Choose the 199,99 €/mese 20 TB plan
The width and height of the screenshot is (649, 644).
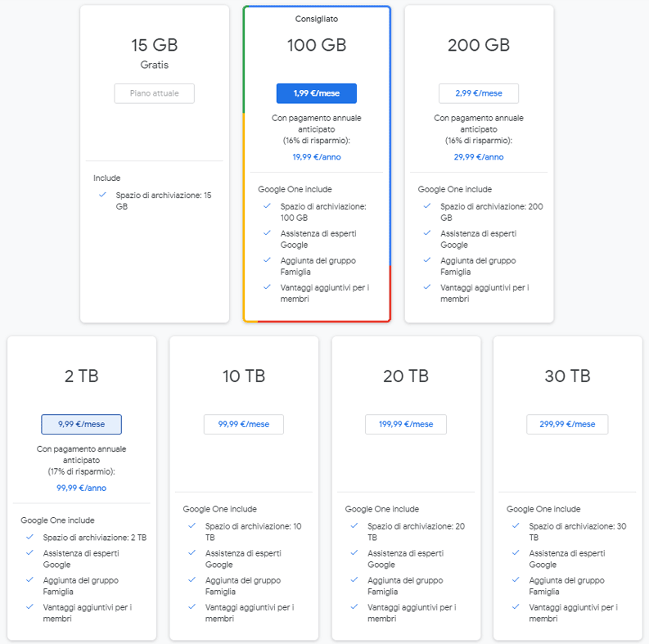click(406, 424)
